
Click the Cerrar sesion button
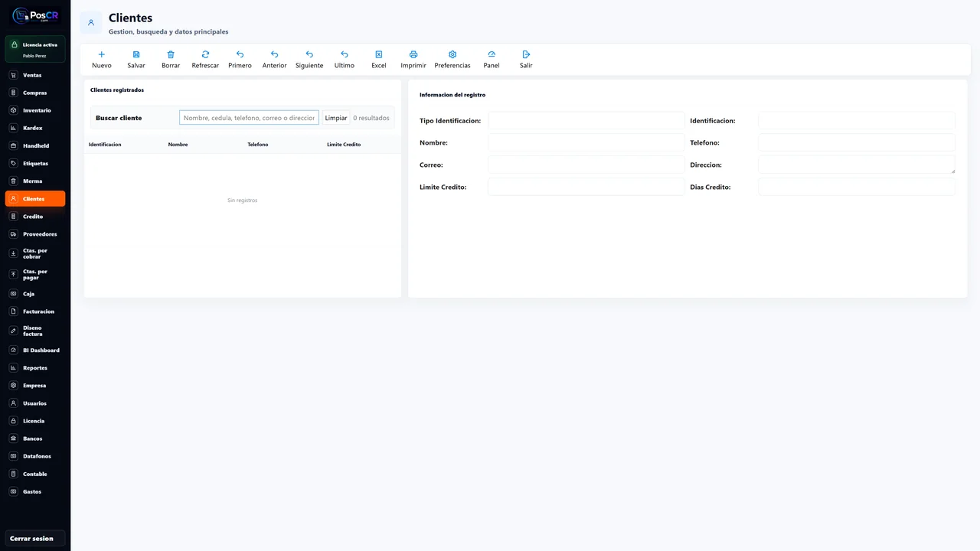click(35, 538)
